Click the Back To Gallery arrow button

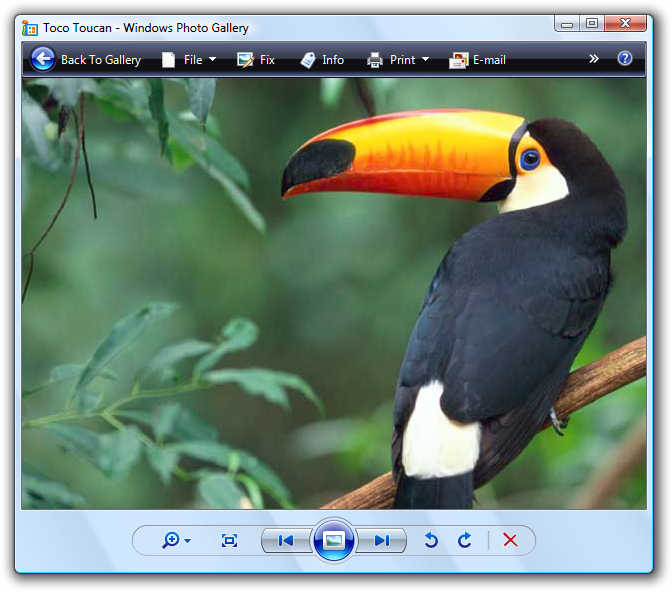click(x=43, y=59)
